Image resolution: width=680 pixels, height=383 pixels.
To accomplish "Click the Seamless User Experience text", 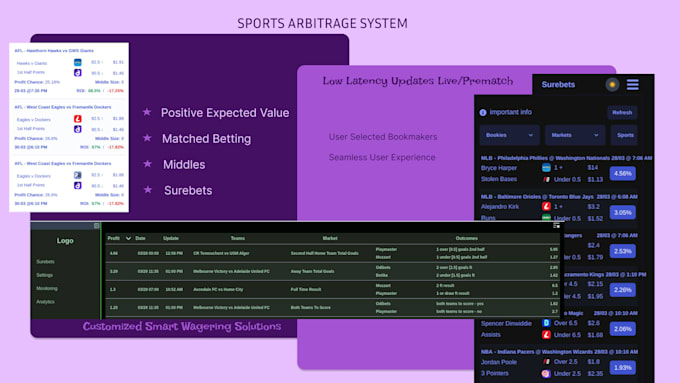I will 382,157.
